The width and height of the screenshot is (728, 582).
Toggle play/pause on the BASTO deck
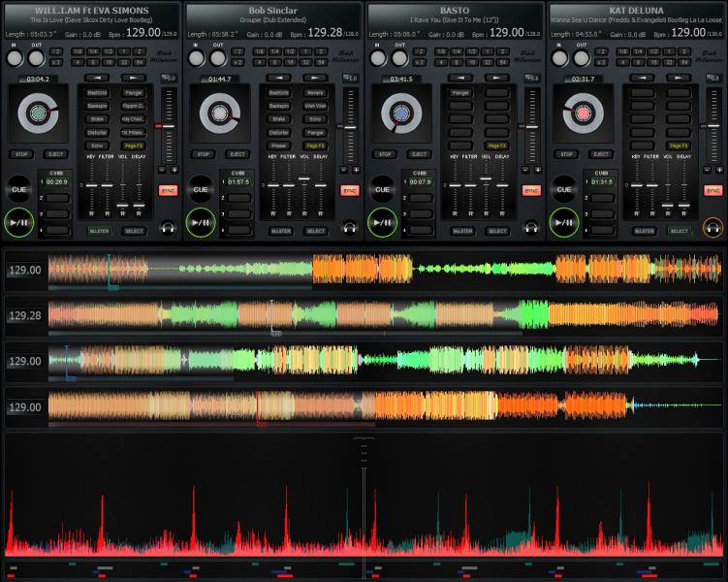coord(382,223)
